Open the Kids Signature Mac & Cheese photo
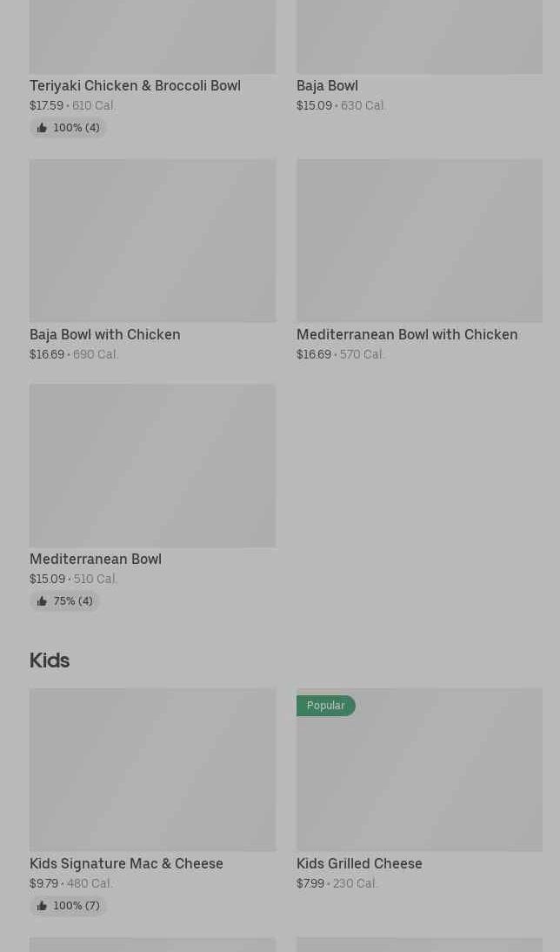The height and width of the screenshot is (952, 560). click(x=152, y=769)
